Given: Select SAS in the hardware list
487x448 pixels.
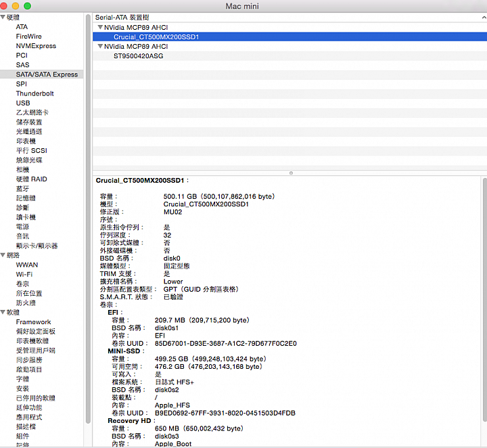Looking at the screenshot, I should click(23, 65).
